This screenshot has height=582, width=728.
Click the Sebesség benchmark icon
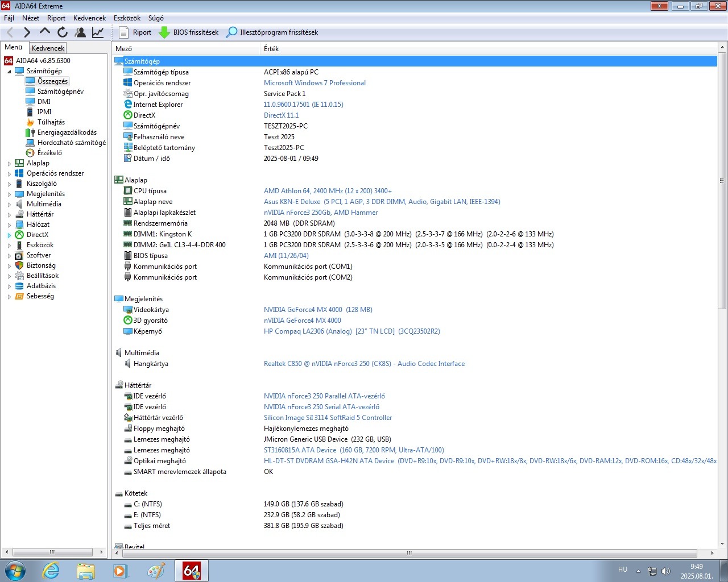(x=19, y=296)
